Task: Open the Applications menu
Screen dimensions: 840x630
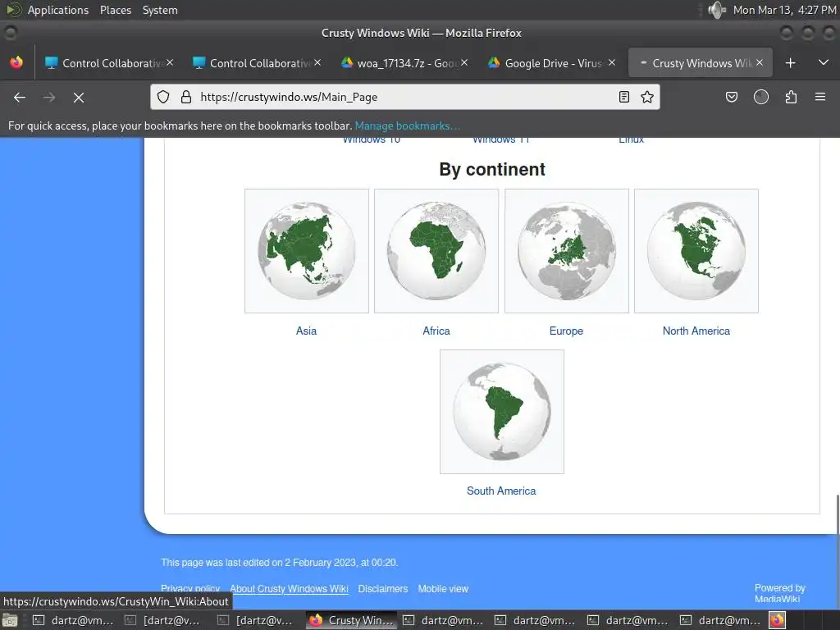Action: click(x=58, y=10)
